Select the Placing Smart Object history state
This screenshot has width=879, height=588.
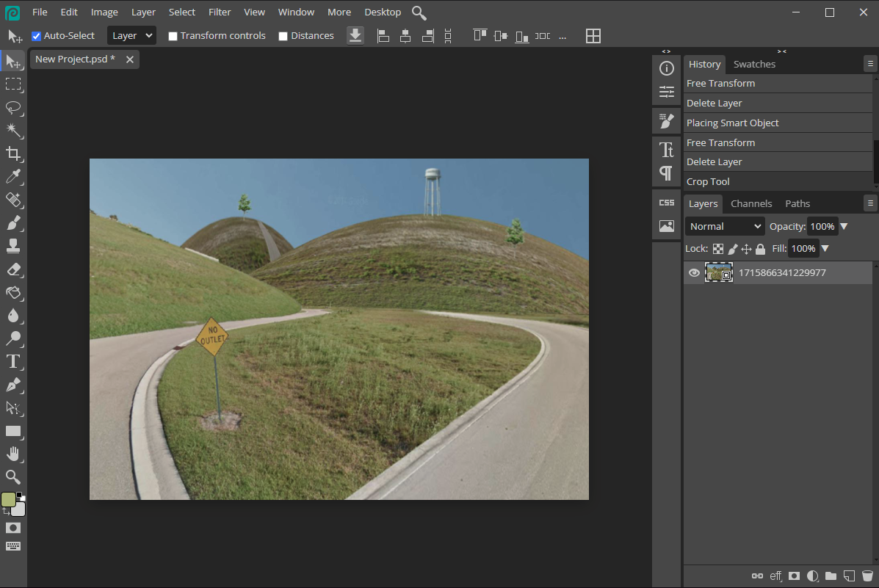[778, 123]
